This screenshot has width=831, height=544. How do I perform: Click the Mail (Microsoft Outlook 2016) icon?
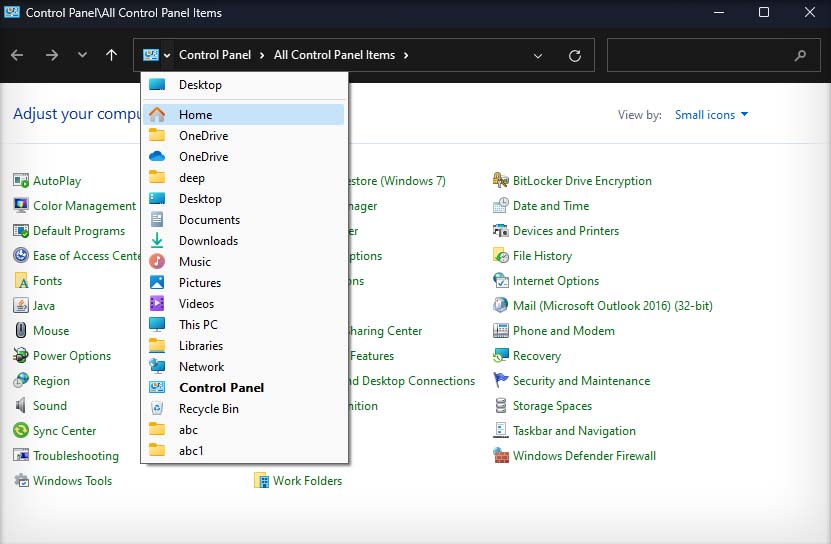tap(500, 305)
